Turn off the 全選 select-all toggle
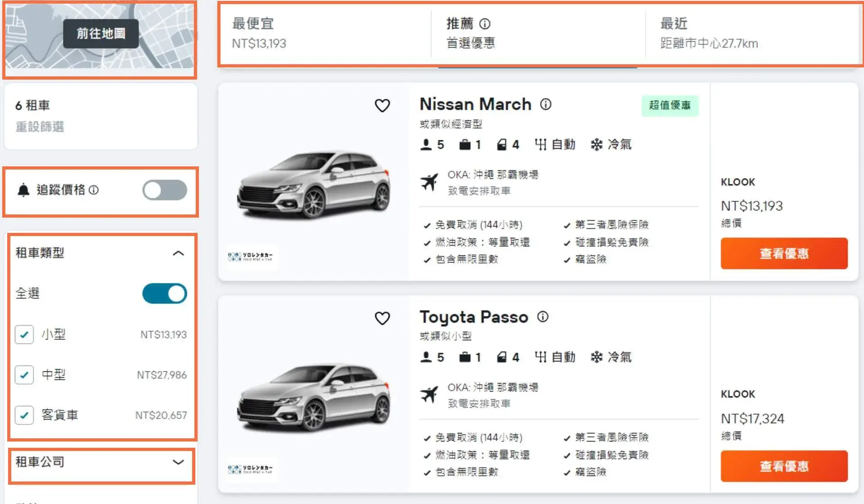 point(164,293)
